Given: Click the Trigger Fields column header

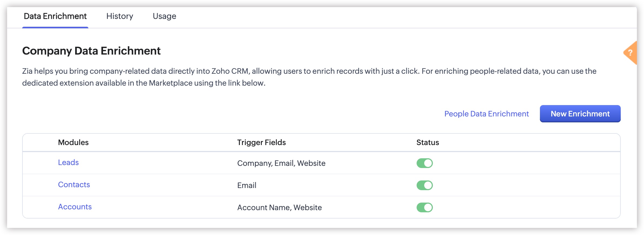Looking at the screenshot, I should (x=261, y=142).
